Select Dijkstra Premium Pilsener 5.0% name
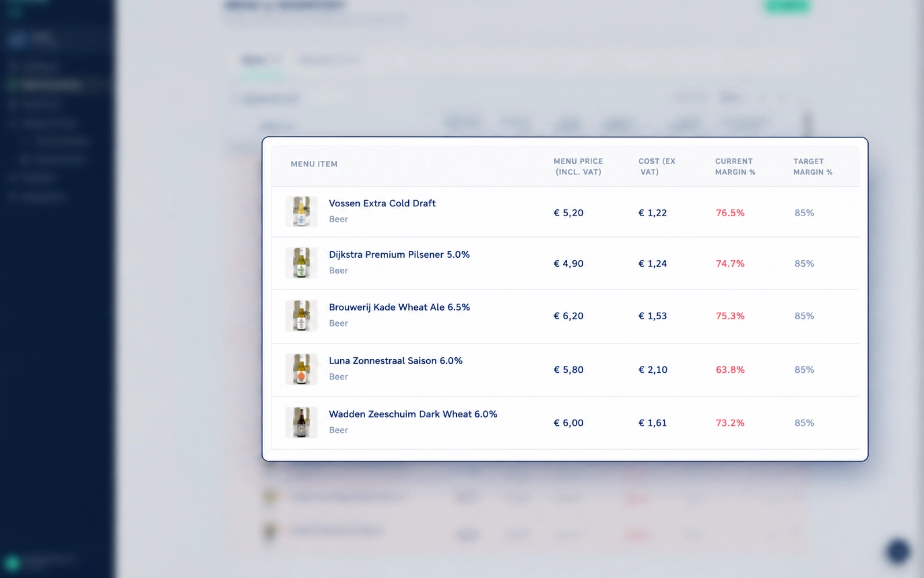Viewport: 924px width, 578px height. 399,254
